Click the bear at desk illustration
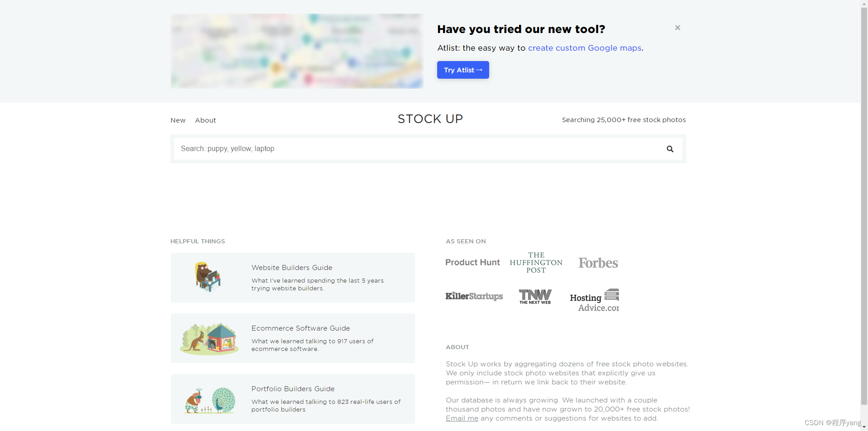This screenshot has width=868, height=431. [x=208, y=277]
